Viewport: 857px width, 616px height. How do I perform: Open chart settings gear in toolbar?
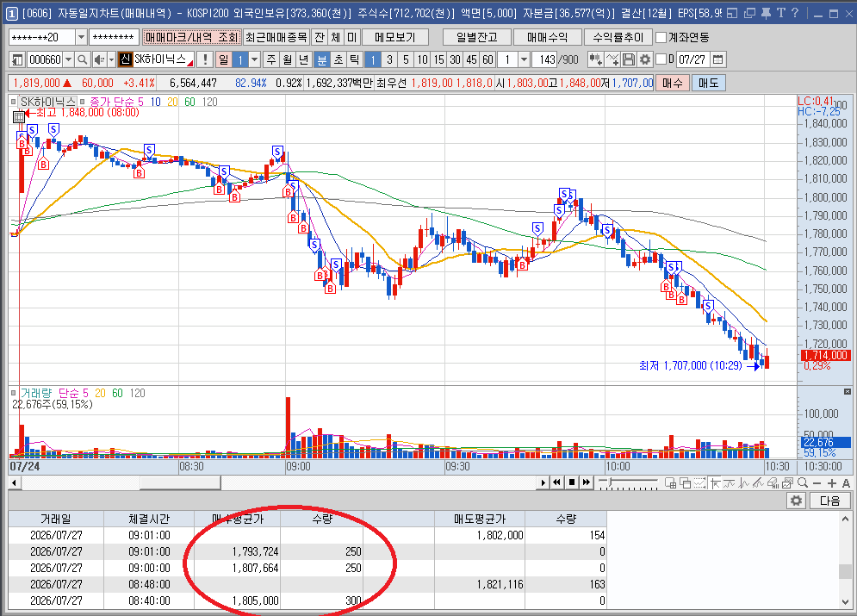tap(645, 59)
